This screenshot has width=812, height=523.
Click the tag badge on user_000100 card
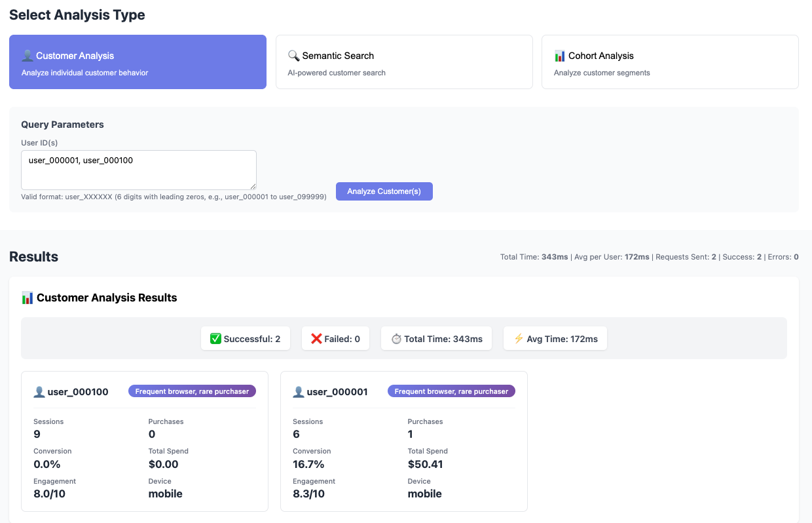tap(192, 391)
